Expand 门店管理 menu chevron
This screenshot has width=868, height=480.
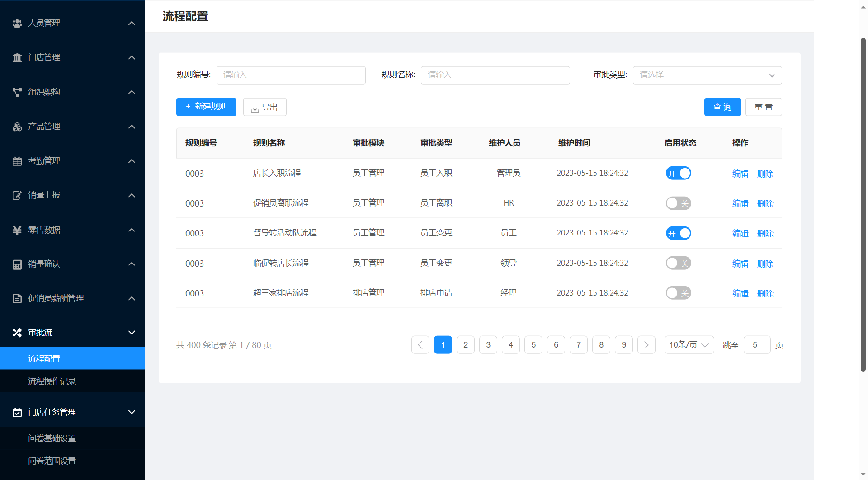point(132,57)
